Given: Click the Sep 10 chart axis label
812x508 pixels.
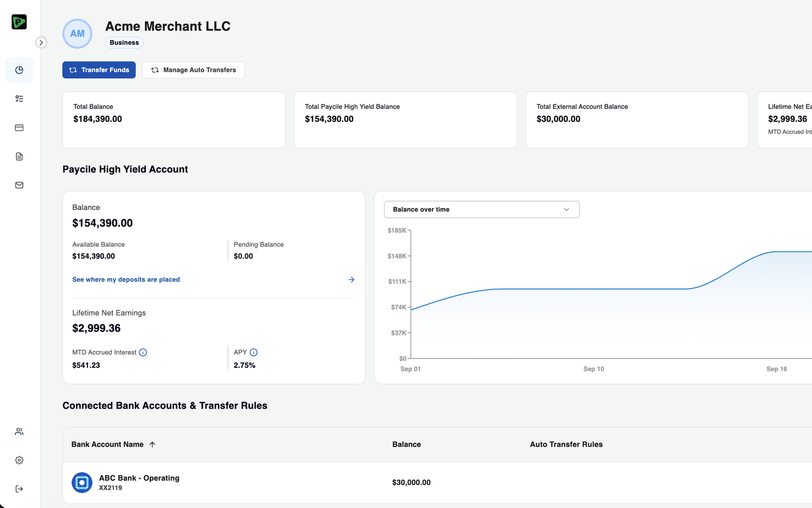Looking at the screenshot, I should pos(594,369).
